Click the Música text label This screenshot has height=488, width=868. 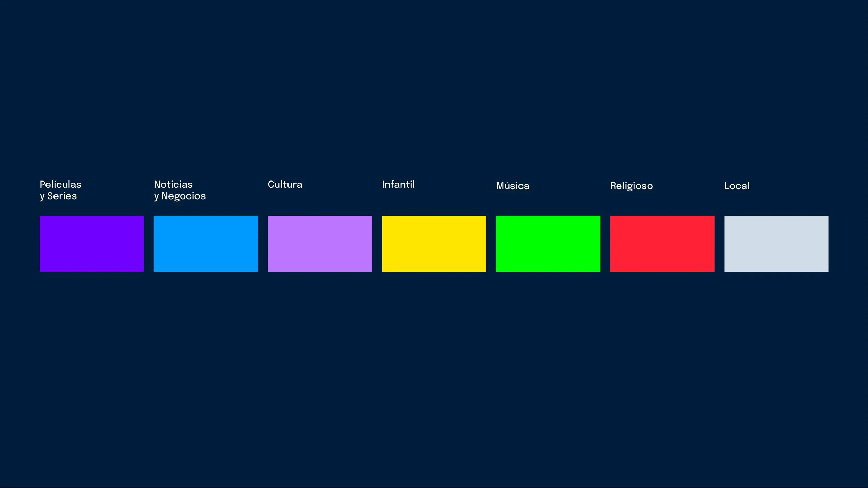coord(512,186)
